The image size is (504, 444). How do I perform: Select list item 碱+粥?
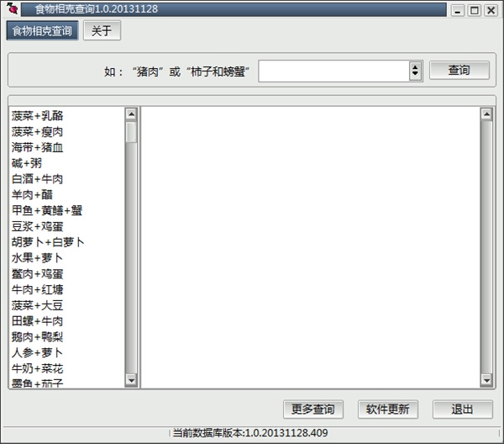coord(27,163)
